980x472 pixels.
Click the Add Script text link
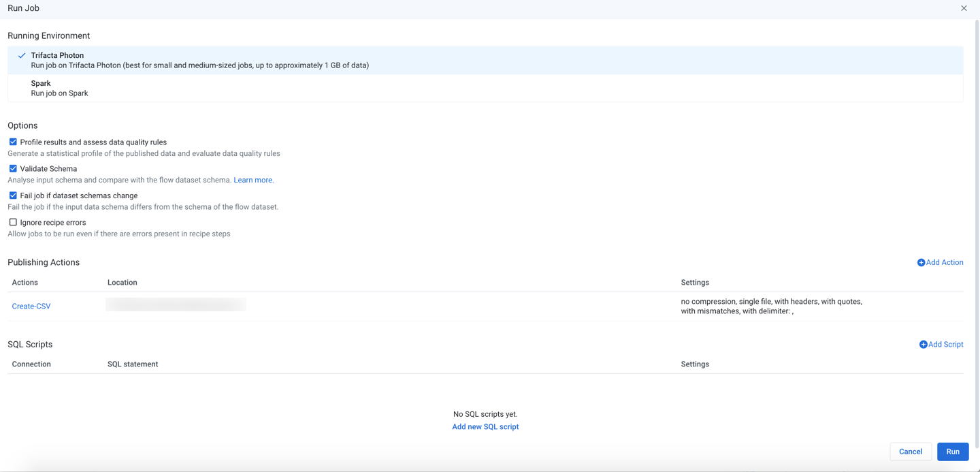click(946, 345)
